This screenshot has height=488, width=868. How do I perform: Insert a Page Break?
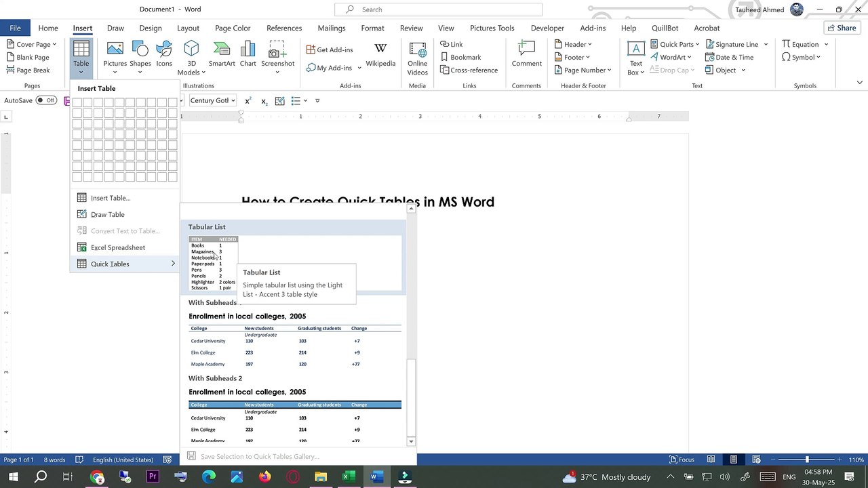click(28, 70)
